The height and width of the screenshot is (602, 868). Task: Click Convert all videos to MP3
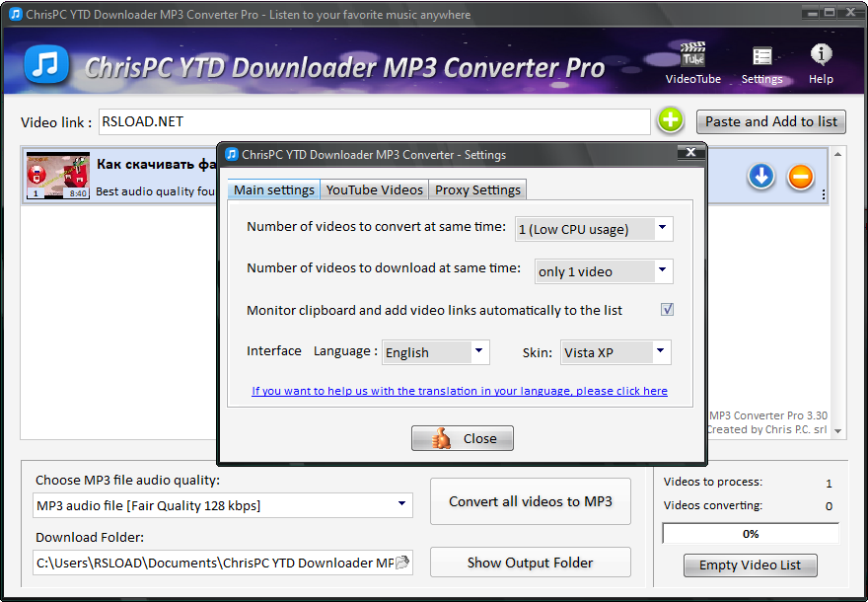(x=531, y=501)
